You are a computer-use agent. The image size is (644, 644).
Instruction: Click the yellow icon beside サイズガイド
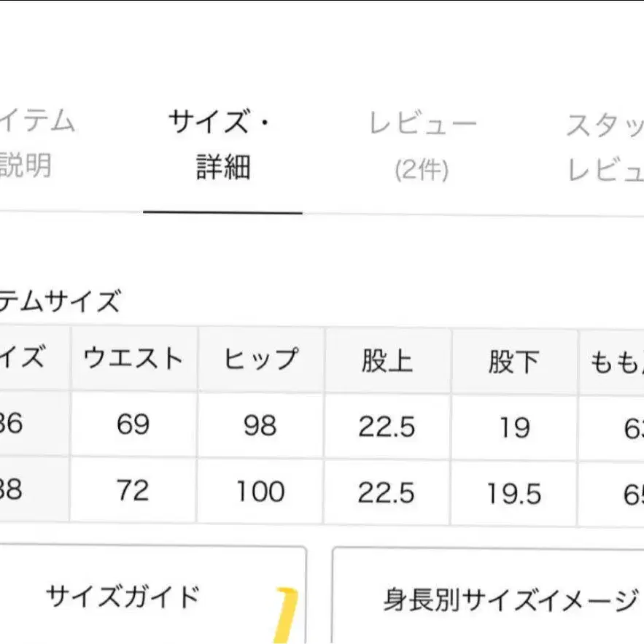pos(289,613)
